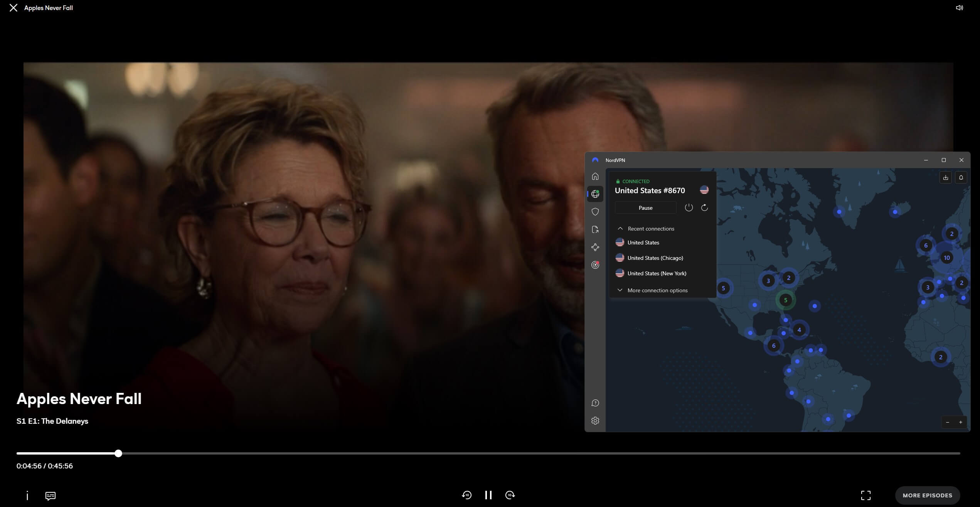Pause the NordVPN connection
The height and width of the screenshot is (507, 980).
(645, 207)
